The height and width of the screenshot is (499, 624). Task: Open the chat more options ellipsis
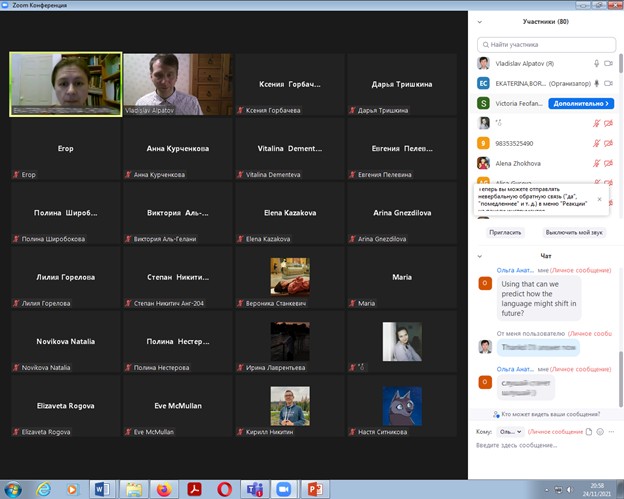pyautogui.click(x=612, y=431)
